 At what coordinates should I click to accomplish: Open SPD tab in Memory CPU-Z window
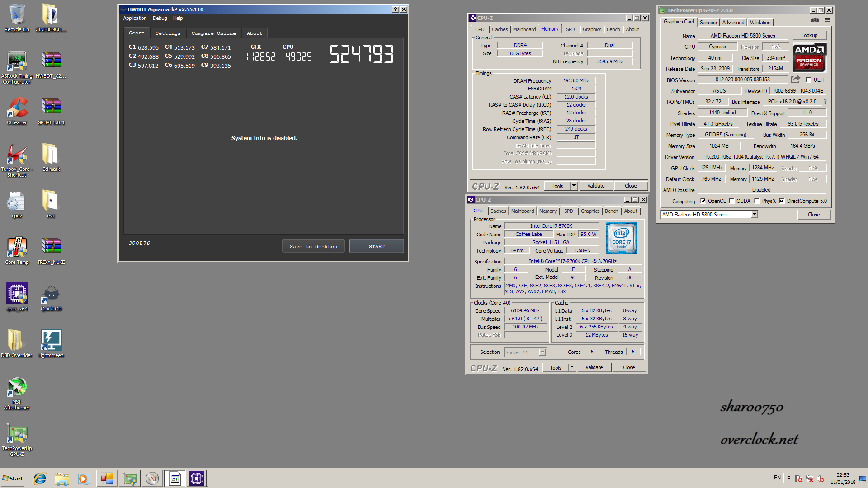(x=571, y=29)
